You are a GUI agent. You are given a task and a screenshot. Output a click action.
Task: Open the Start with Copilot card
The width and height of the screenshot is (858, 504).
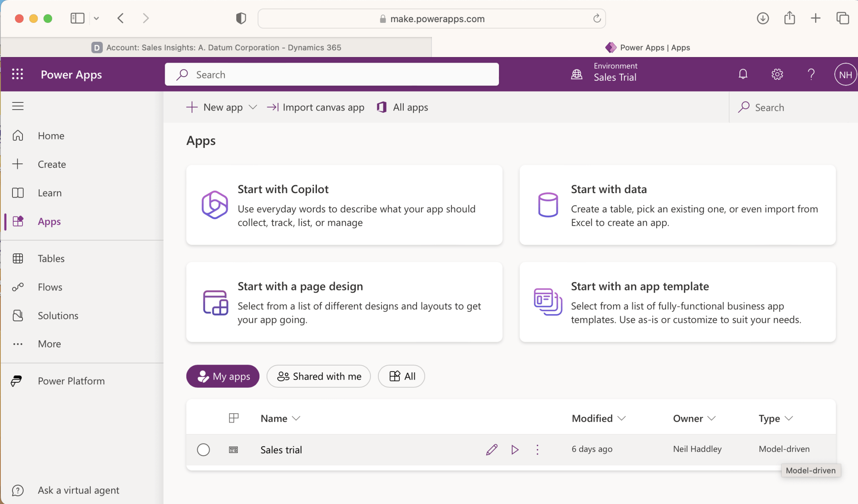(x=344, y=205)
